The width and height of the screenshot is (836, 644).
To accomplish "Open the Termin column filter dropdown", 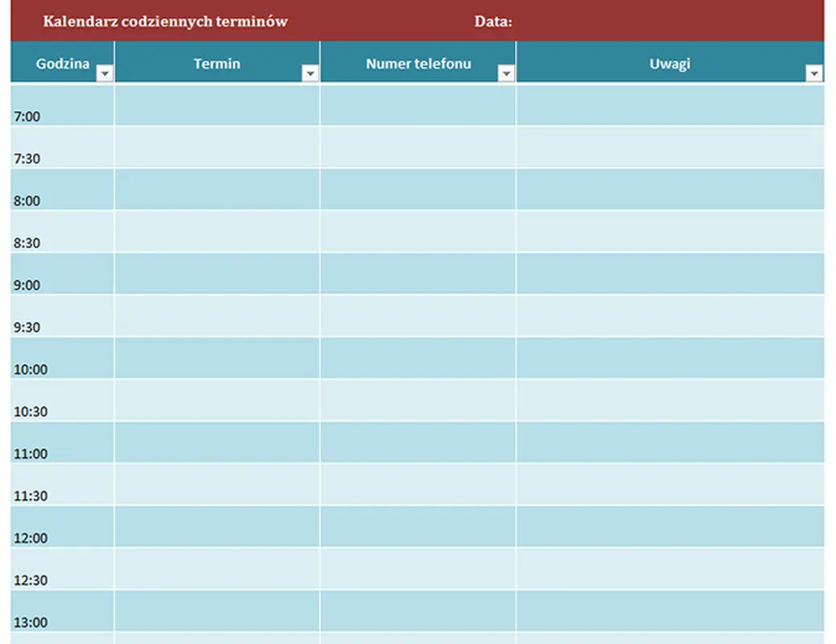I will [310, 74].
